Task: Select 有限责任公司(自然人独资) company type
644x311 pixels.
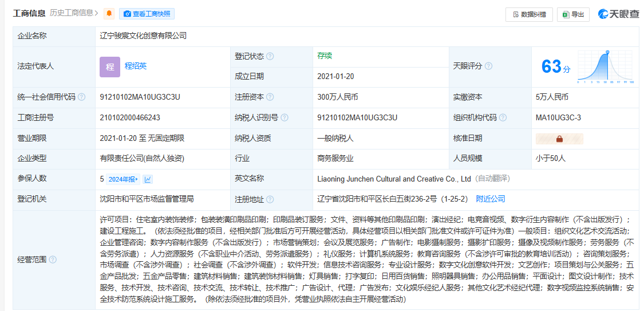Action: (143, 159)
